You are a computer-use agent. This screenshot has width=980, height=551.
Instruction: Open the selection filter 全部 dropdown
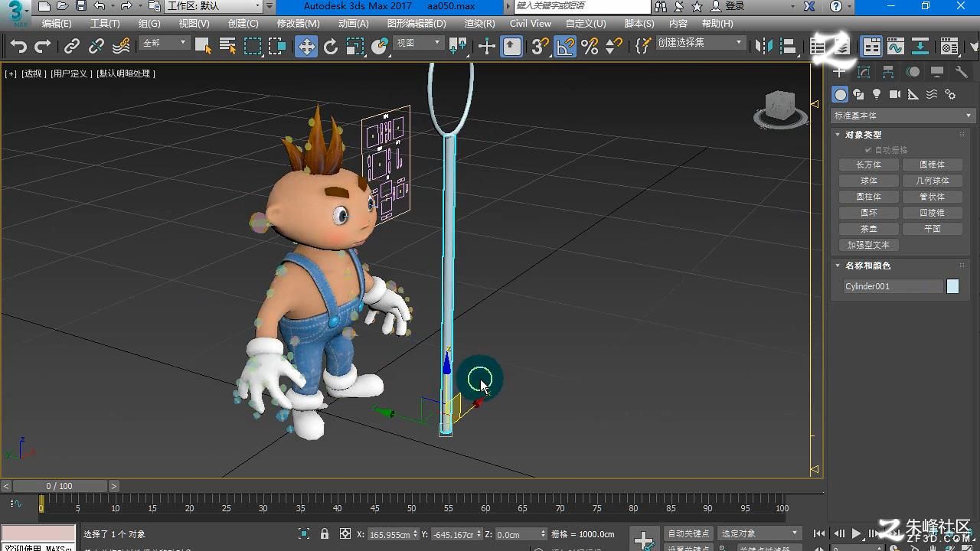point(165,43)
